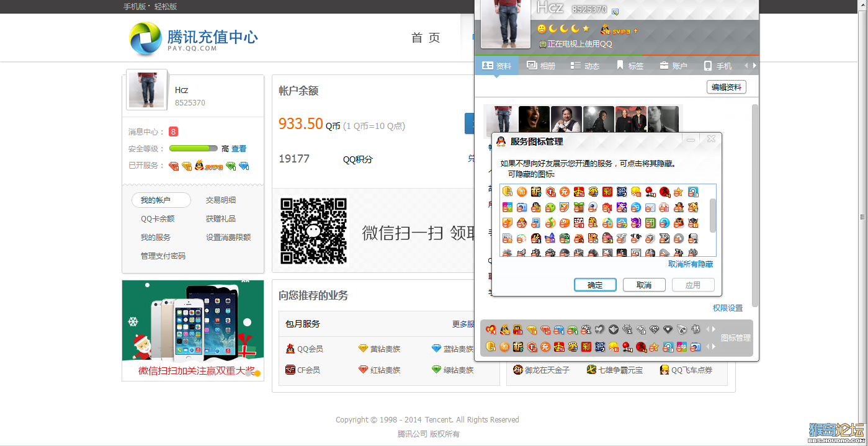Click the gray 书 icon in the bottom icon bar

pos(696,329)
